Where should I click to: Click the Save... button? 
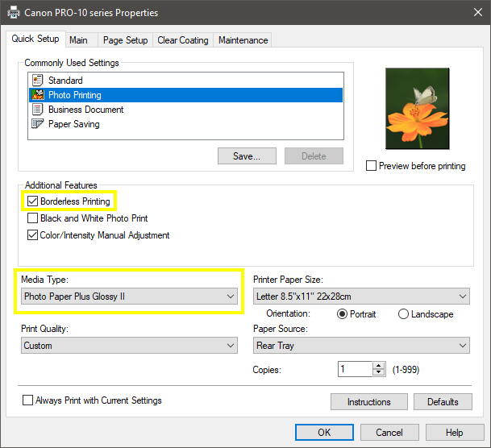click(247, 156)
